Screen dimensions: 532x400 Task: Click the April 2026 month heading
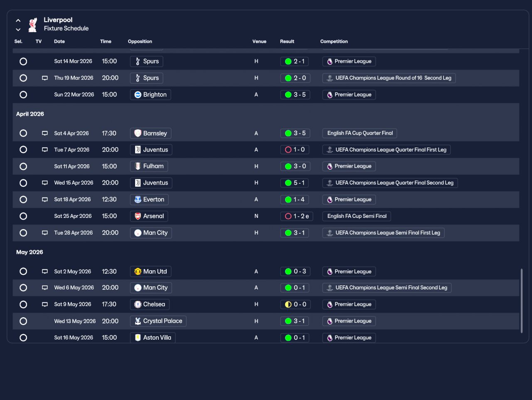(30, 114)
